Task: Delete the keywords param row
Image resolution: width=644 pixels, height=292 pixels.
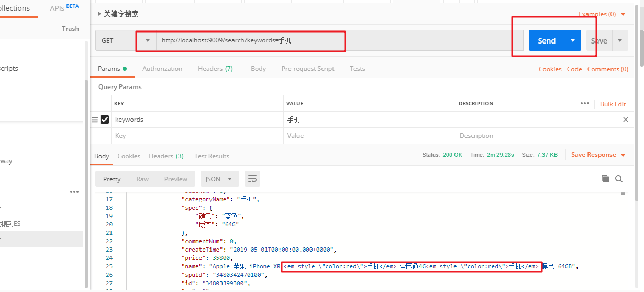Action: point(625,120)
